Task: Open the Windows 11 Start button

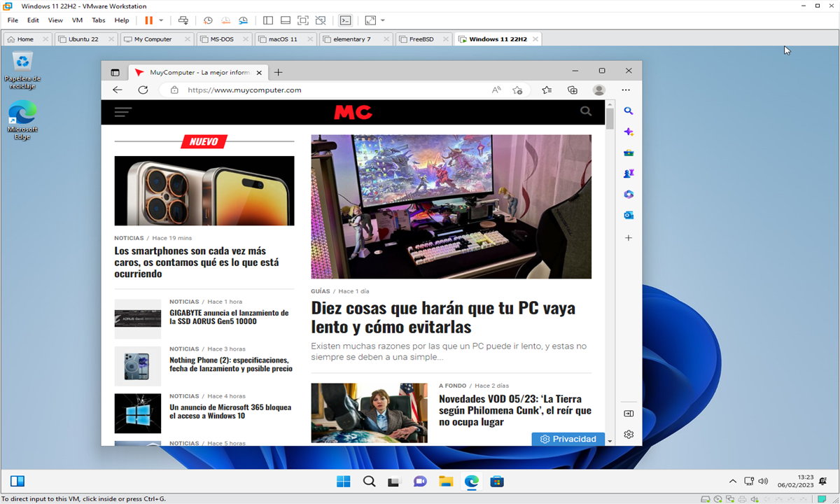Action: (343, 481)
